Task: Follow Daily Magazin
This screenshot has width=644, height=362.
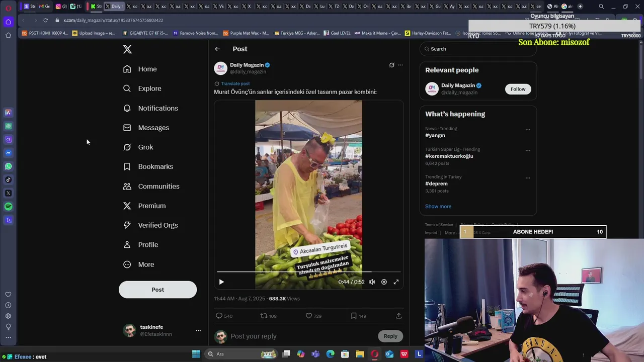Action: (x=518, y=89)
